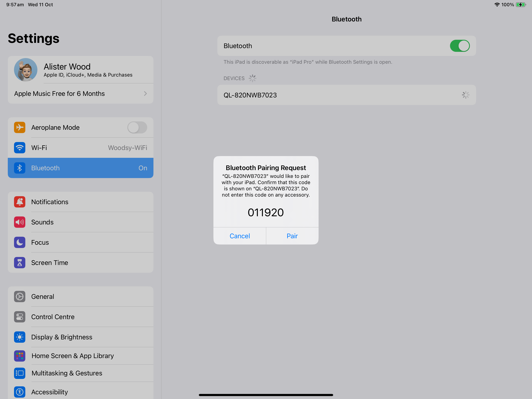This screenshot has height=399, width=532.
Task: Tap the 100% battery percentage text
Action: pyautogui.click(x=507, y=4)
